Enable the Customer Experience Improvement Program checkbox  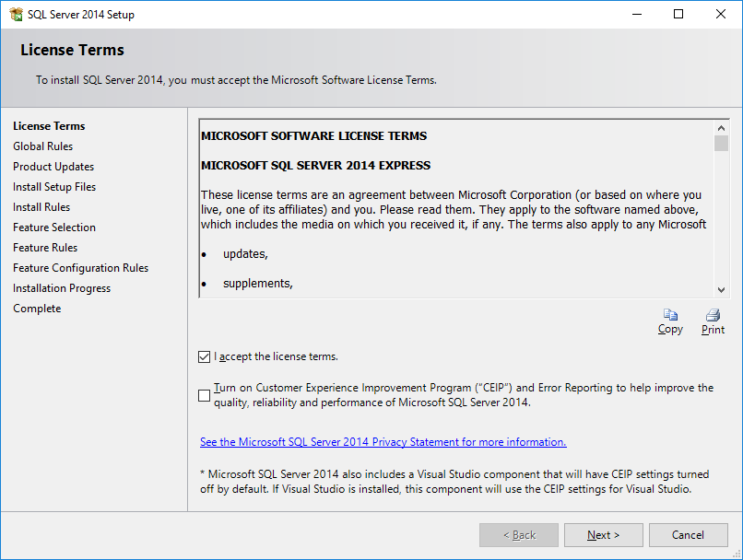pos(204,395)
